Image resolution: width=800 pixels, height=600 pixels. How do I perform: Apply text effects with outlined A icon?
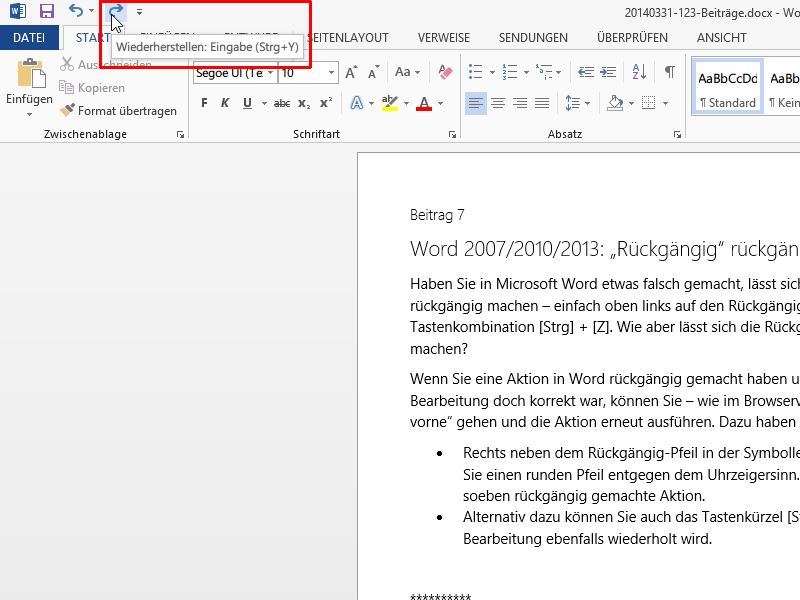pos(357,103)
